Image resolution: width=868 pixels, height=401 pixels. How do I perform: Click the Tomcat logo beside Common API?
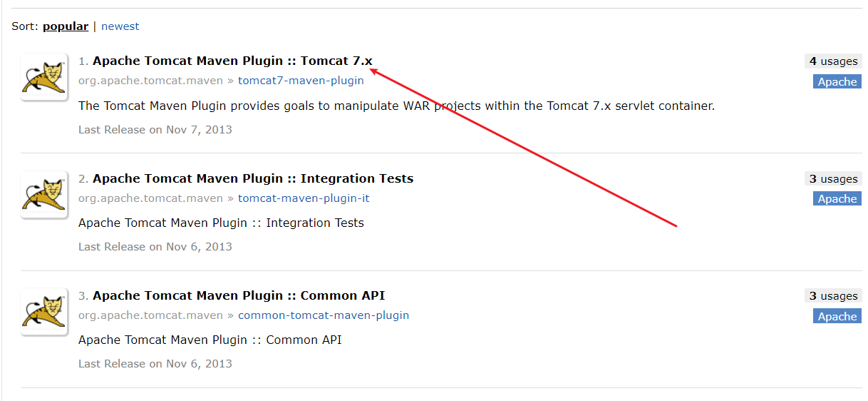coord(44,312)
